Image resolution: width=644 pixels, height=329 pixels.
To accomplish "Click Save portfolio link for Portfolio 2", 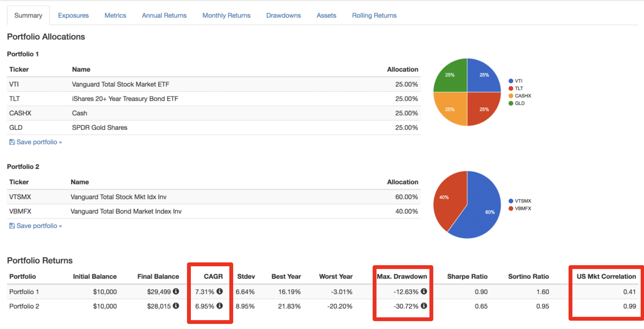I will tap(39, 226).
